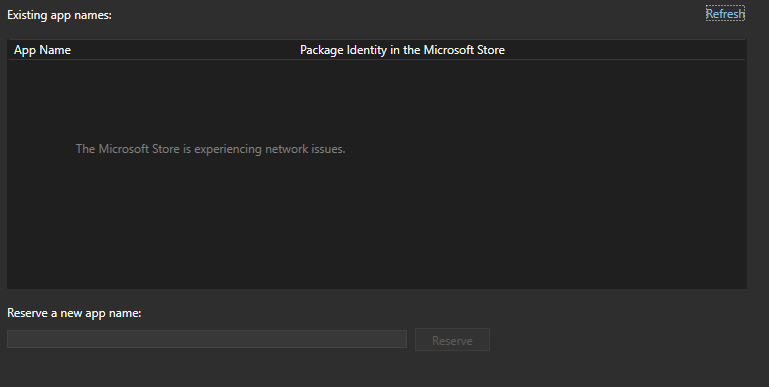Select the App Name column header
769x387 pixels.
pos(42,50)
